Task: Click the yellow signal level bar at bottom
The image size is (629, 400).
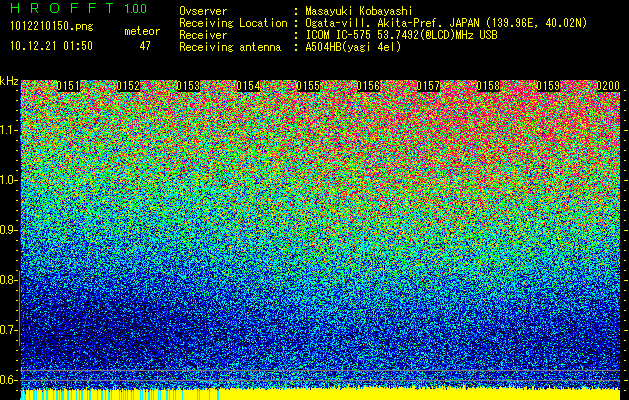Action: [x=320, y=394]
